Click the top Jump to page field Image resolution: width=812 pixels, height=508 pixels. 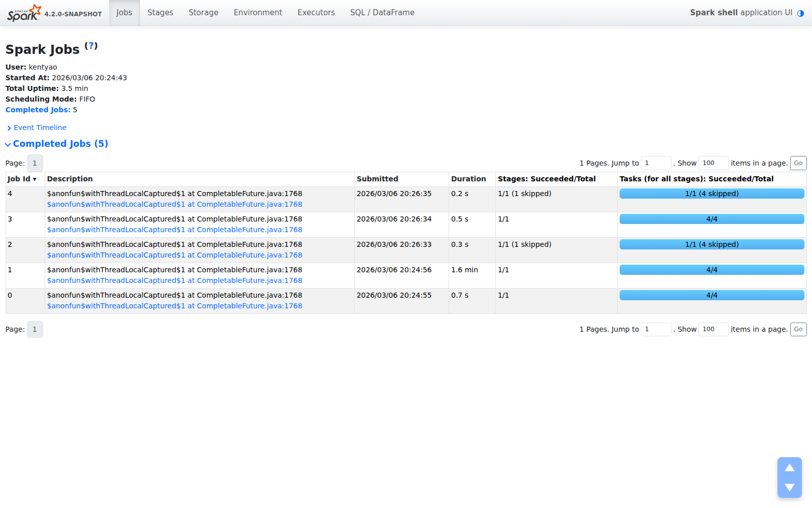click(x=655, y=163)
